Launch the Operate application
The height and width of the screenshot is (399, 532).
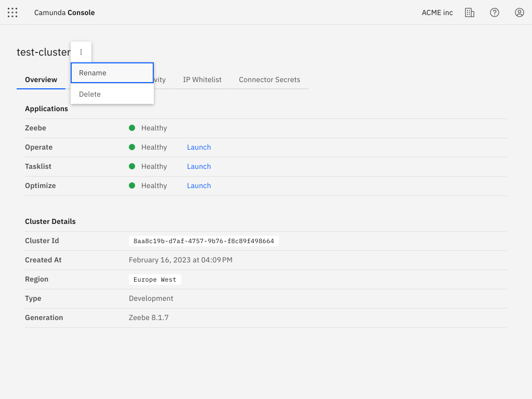click(199, 147)
